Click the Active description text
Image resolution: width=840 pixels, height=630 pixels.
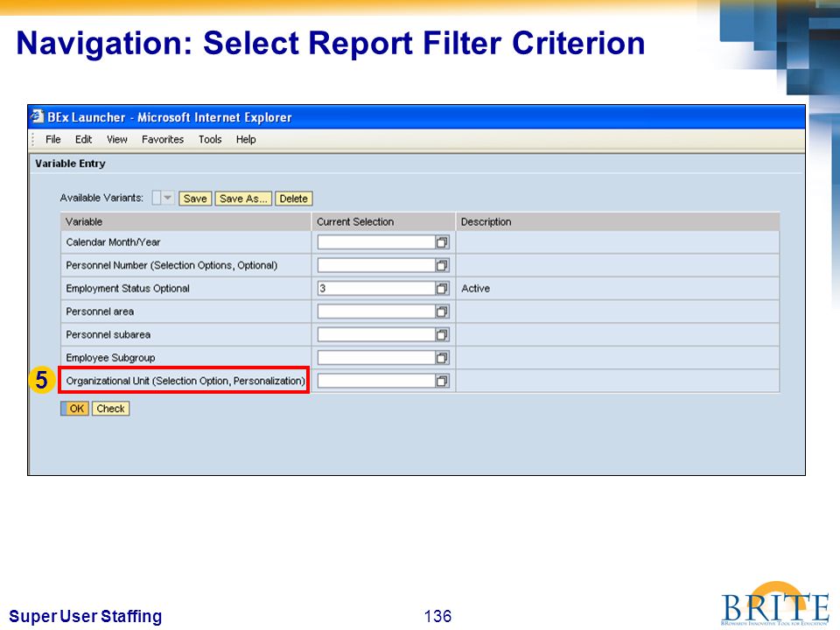pyautogui.click(x=476, y=288)
